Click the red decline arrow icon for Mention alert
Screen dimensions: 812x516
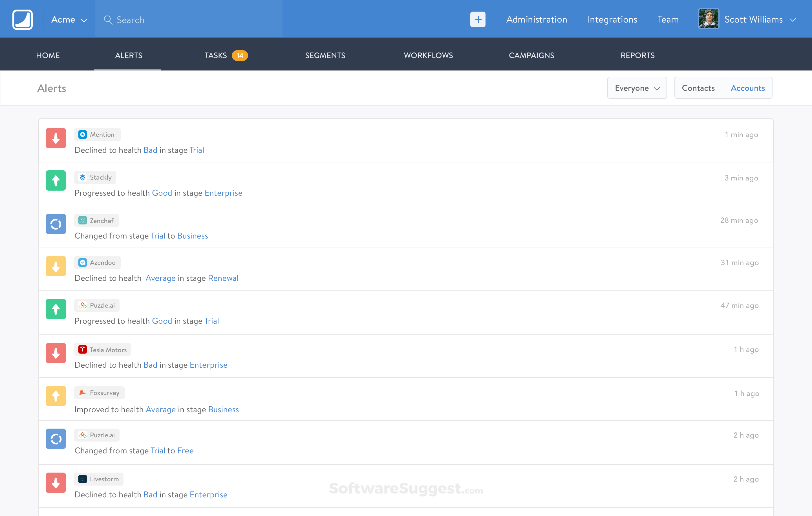click(x=56, y=138)
